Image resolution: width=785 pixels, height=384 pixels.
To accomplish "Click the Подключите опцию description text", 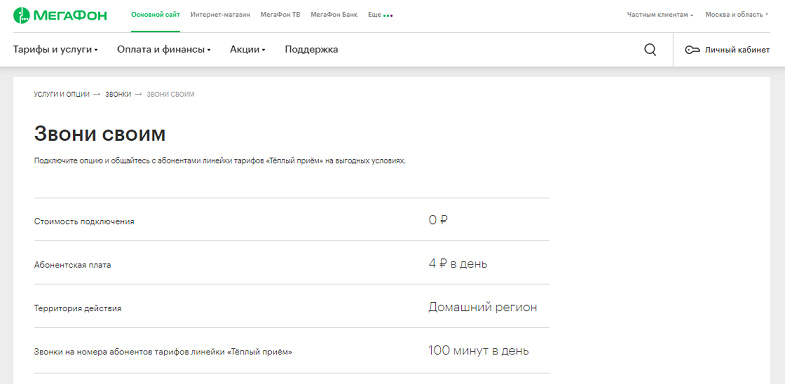I will coord(220,161).
